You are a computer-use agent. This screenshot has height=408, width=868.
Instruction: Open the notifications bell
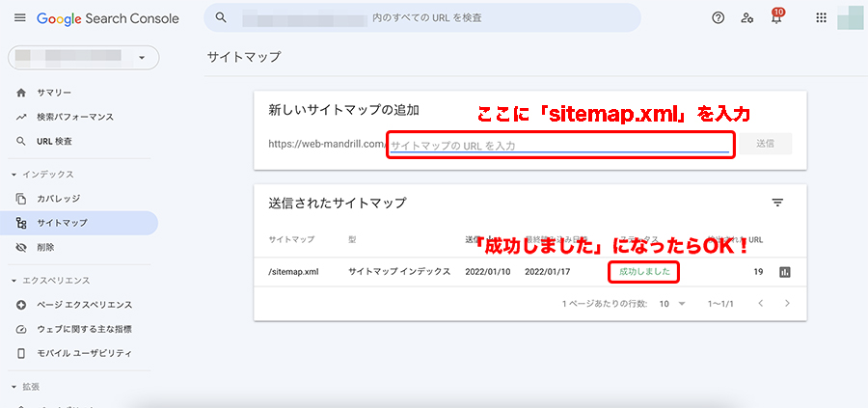[x=776, y=18]
